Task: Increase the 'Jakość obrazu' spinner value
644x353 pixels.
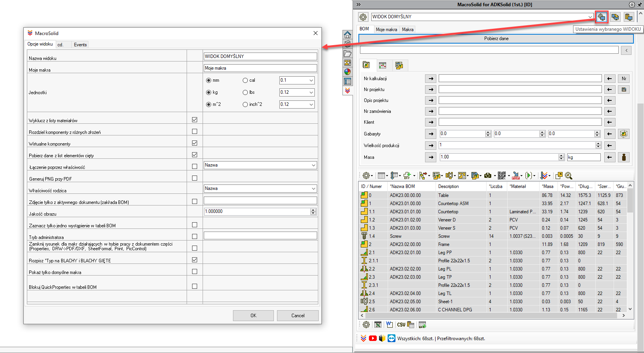Action: click(313, 210)
